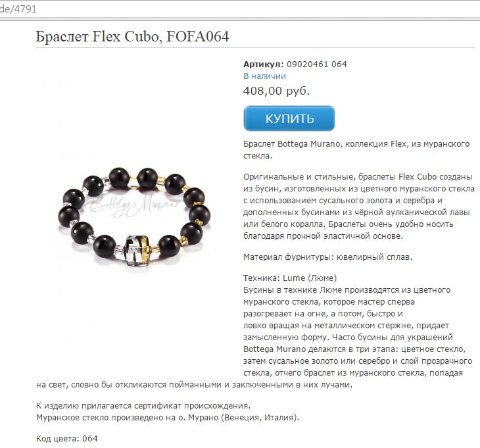480x448 pixels.
Task: Select the line Материал фурнитуры: ювелирный сплав
Action: click(327, 257)
